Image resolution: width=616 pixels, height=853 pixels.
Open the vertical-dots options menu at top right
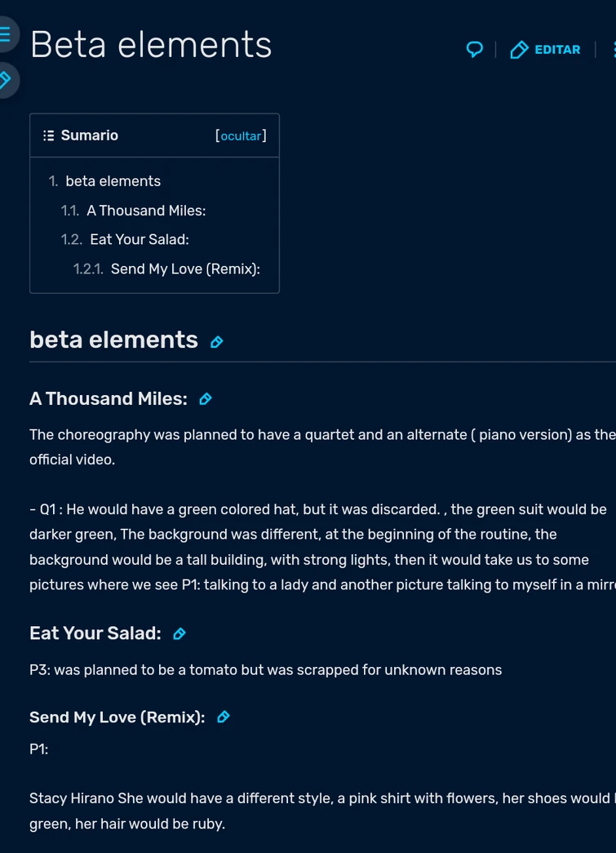pyautogui.click(x=613, y=49)
